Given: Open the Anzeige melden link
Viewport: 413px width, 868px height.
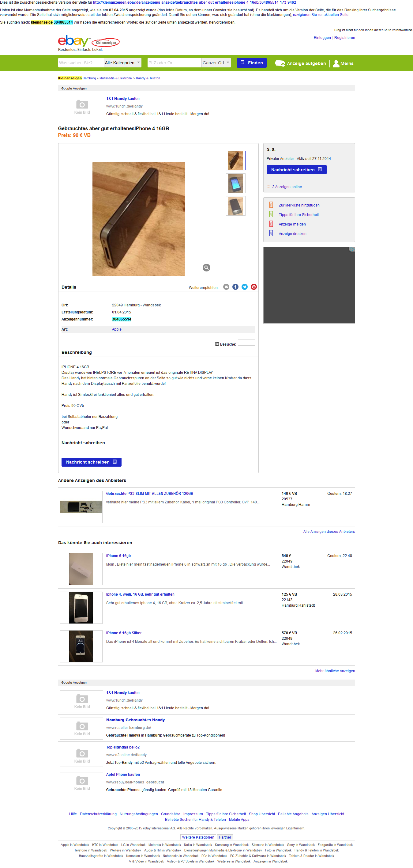Looking at the screenshot, I should (x=292, y=224).
